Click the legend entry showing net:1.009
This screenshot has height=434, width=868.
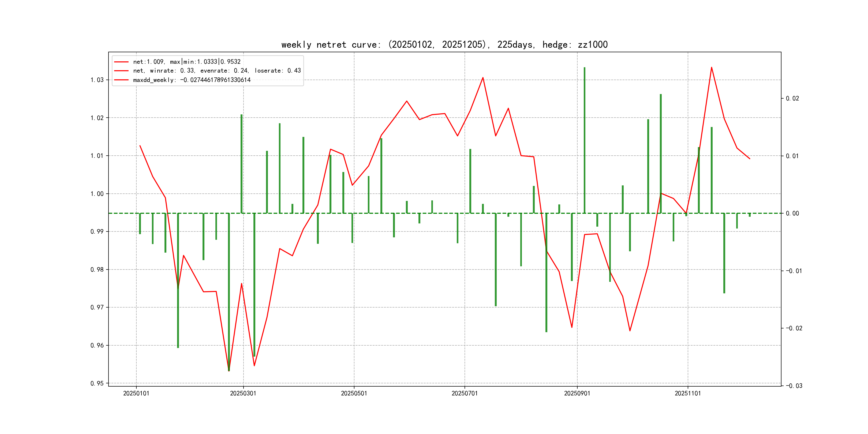[187, 62]
